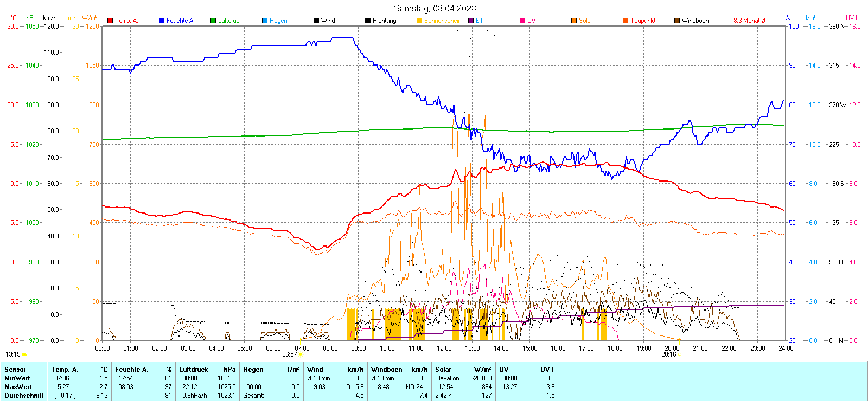
Task: Toggle the empty 8.3 Monat-Ø legend box
Action: [729, 21]
